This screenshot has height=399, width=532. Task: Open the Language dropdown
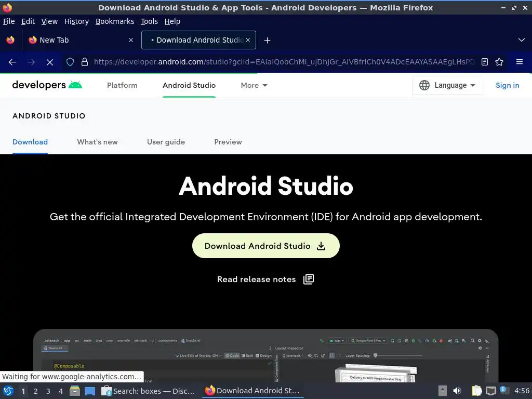tap(447, 85)
